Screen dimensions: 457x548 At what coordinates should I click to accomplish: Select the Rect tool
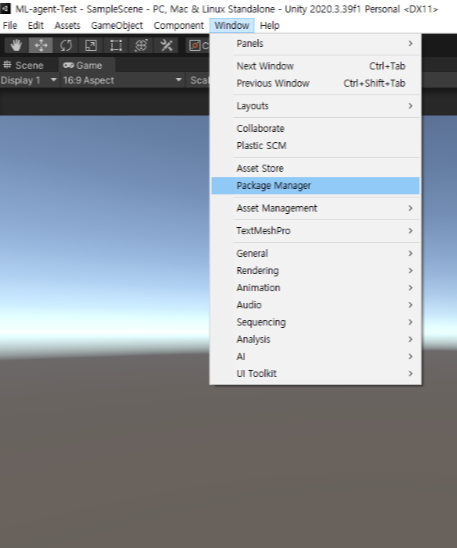tap(116, 45)
